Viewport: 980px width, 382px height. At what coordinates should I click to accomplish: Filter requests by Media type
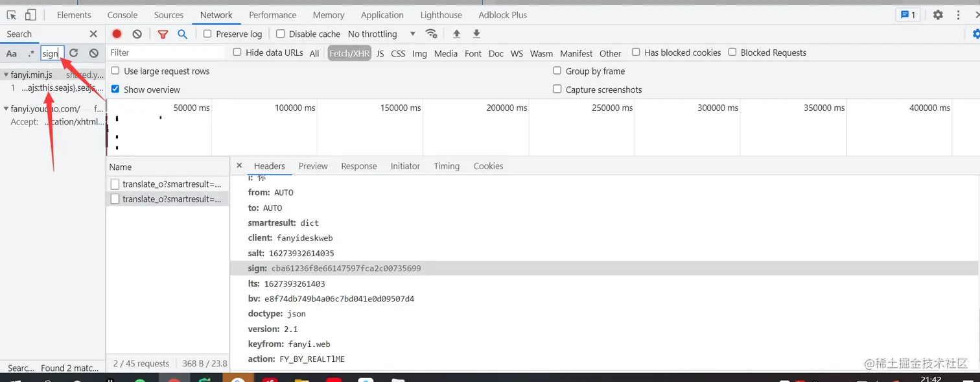pos(446,53)
